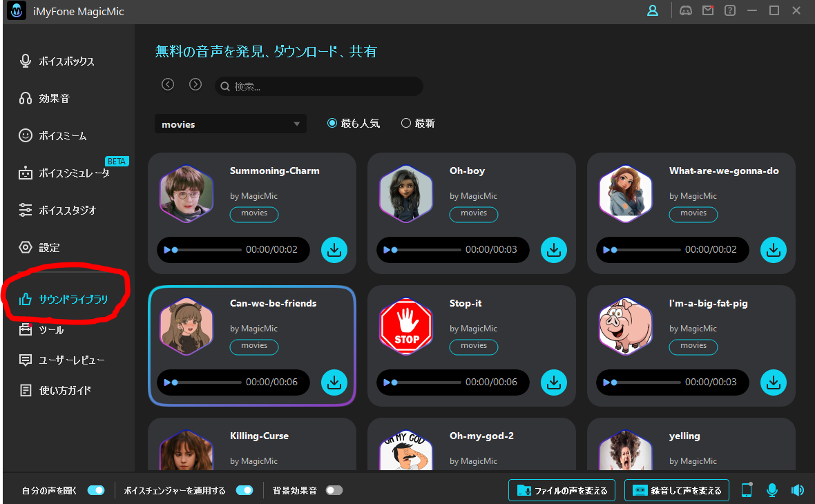Switch to 効果音 in the sidebar
Viewport: 815px width, 504px height.
(55, 99)
